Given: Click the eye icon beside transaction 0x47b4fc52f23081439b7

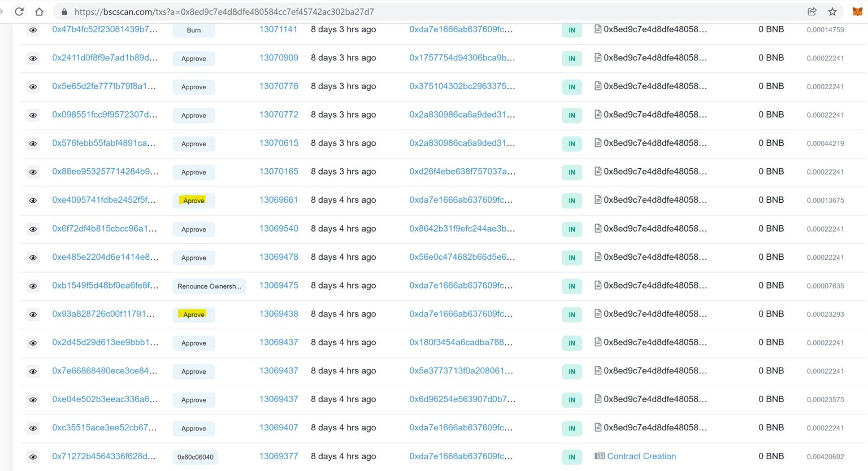Looking at the screenshot, I should pyautogui.click(x=33, y=29).
